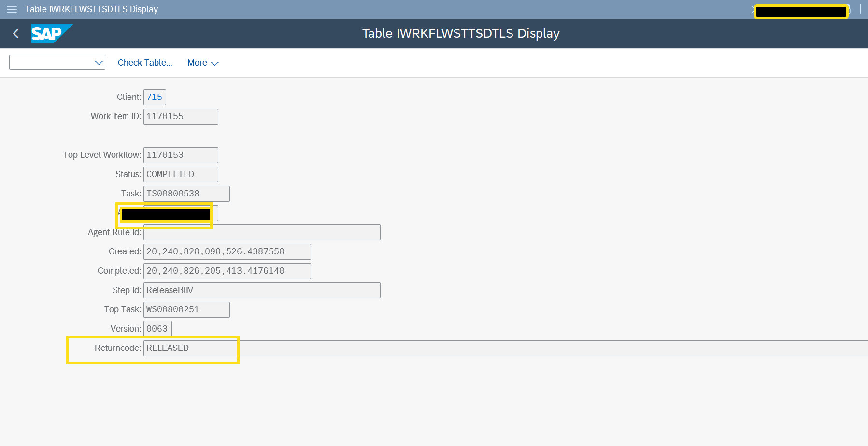The height and width of the screenshot is (446, 868).
Task: Open the command field dropdown
Action: point(99,62)
